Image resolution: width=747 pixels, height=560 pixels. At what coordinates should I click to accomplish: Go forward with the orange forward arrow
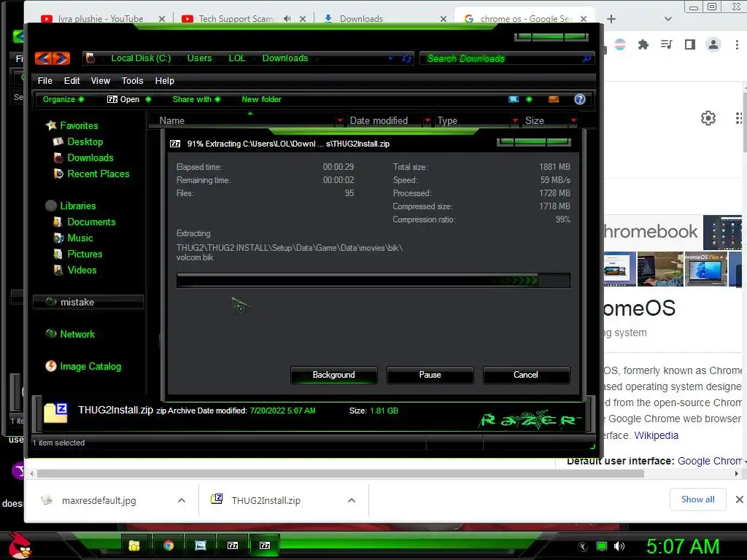point(61,58)
